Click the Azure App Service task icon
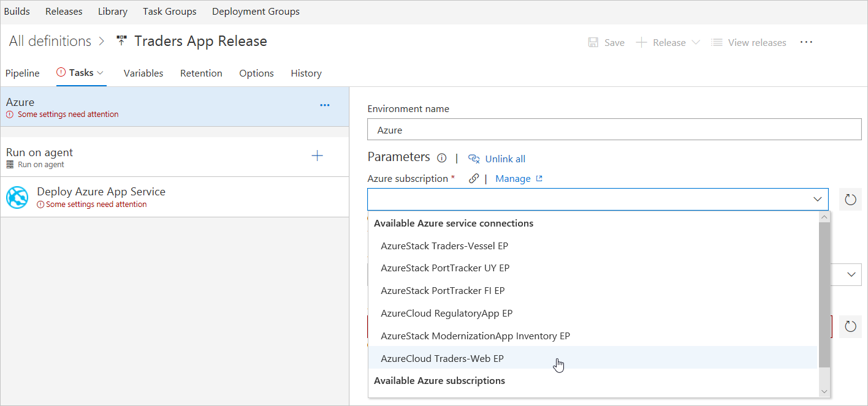This screenshot has width=868, height=406. [x=17, y=197]
